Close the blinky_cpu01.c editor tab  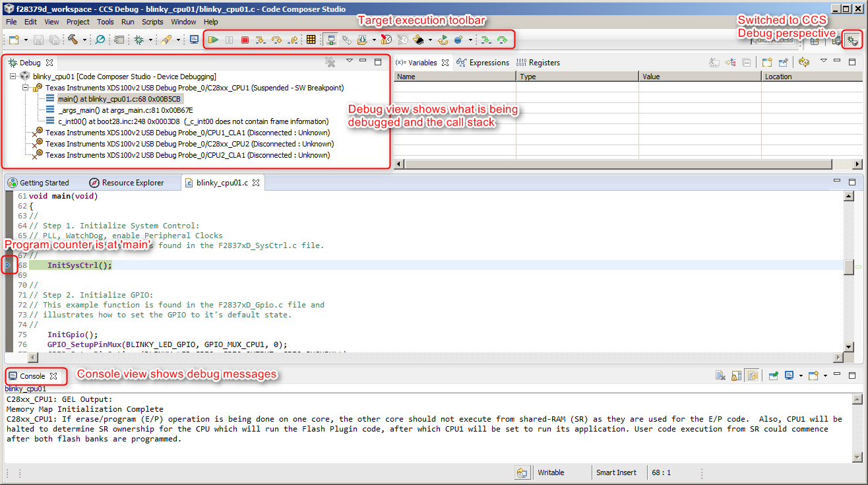tap(256, 183)
